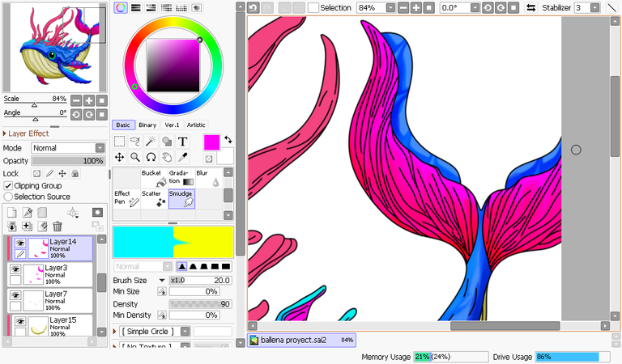This screenshot has width=622, height=364.
Task: Delete layer with trash icon
Action: click(58, 226)
